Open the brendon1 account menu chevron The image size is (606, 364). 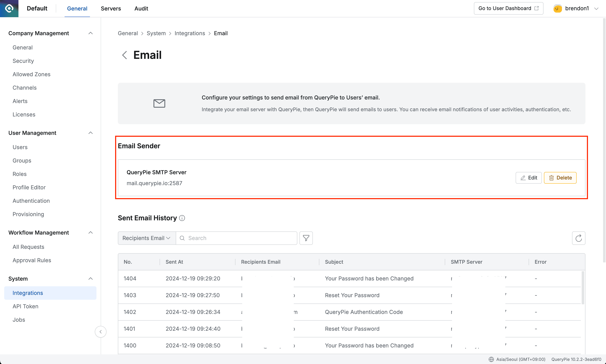tap(597, 8)
